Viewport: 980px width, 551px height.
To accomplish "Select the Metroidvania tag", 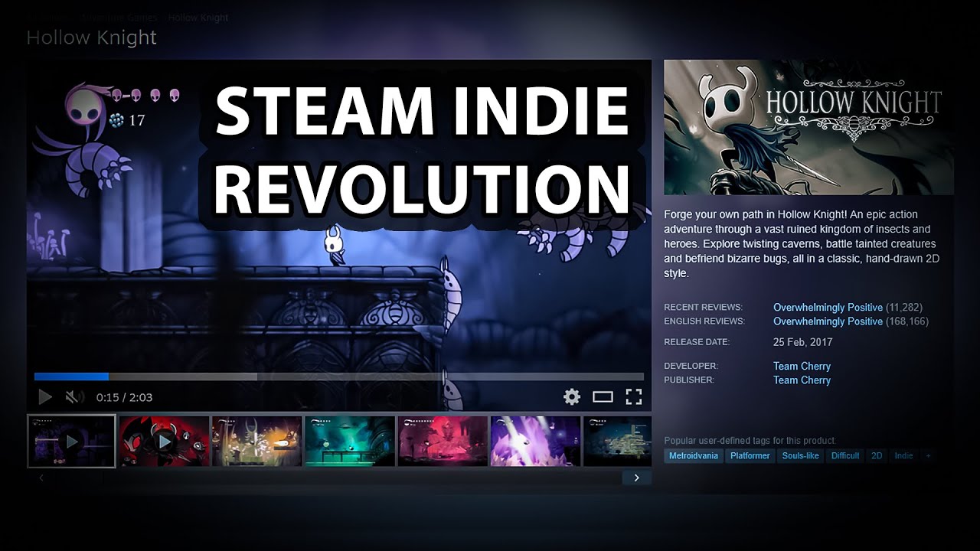I will tap(694, 455).
